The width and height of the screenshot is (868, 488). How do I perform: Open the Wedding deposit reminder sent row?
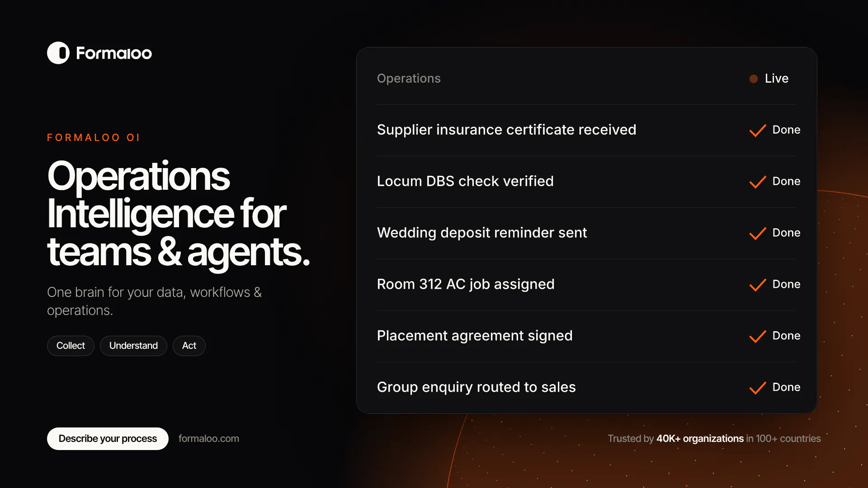(587, 233)
